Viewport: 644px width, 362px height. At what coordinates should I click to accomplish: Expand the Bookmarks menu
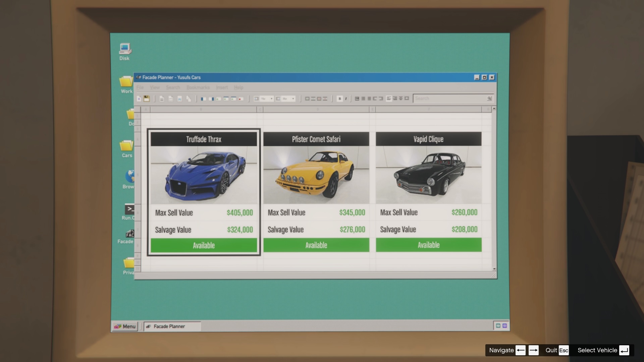(x=199, y=87)
